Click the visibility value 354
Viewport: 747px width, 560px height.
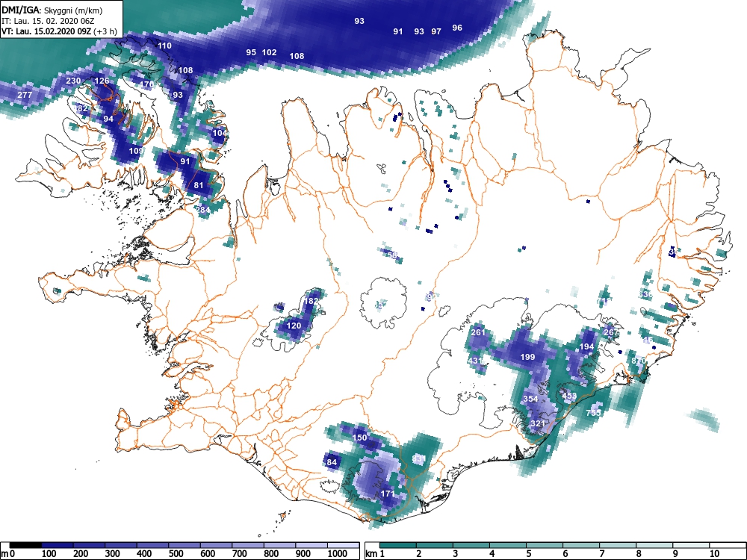coord(530,399)
